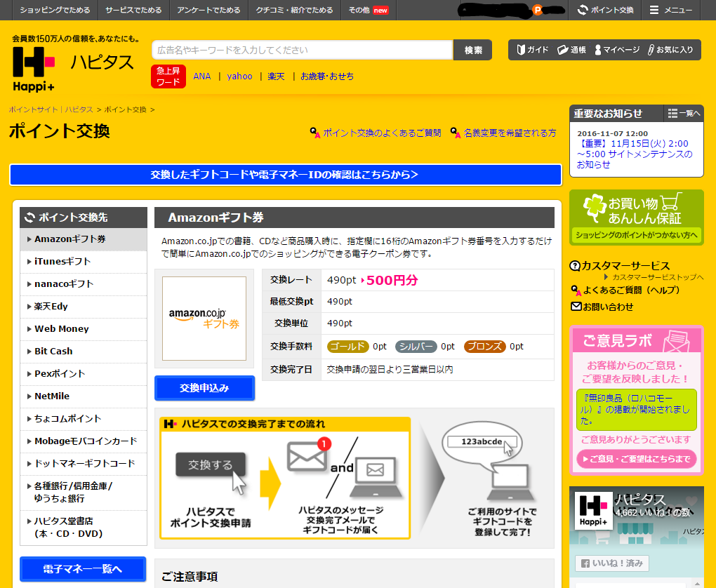Click the Amazon.co.jp gift card image
Viewport: 716px width, 588px height.
tap(204, 318)
